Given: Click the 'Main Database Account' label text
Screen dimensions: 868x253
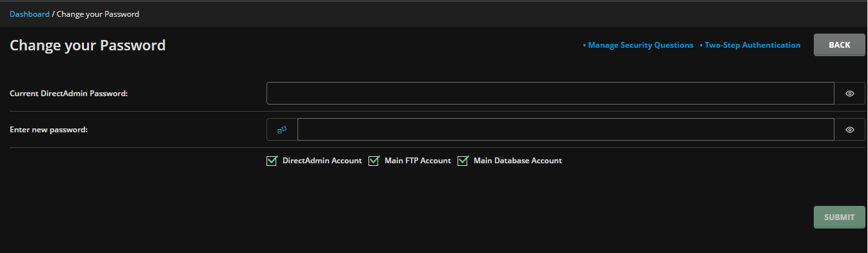Looking at the screenshot, I should [x=518, y=161].
